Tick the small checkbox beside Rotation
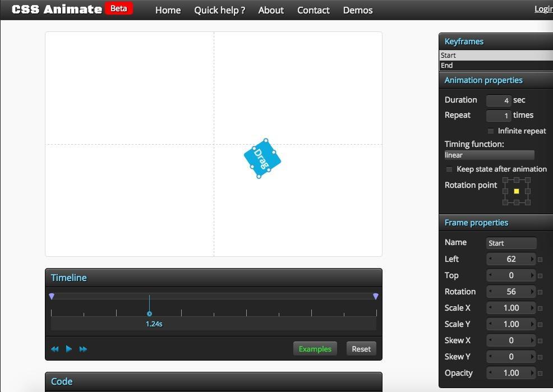The height and width of the screenshot is (392, 553). pyautogui.click(x=541, y=292)
